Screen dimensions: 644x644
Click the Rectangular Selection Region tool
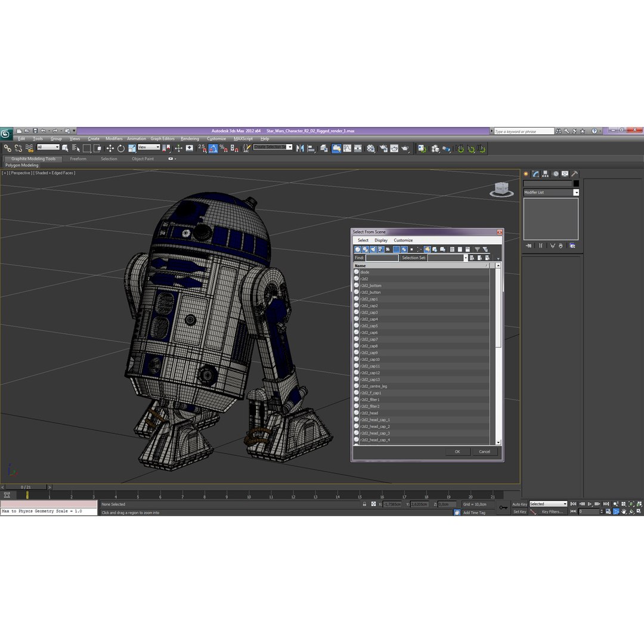[86, 148]
